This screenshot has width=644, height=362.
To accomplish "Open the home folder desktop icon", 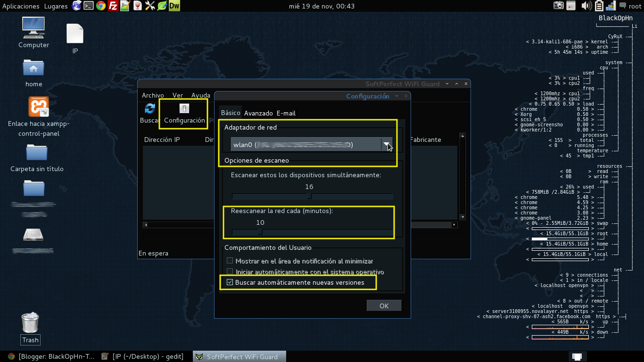I will pos(33,73).
